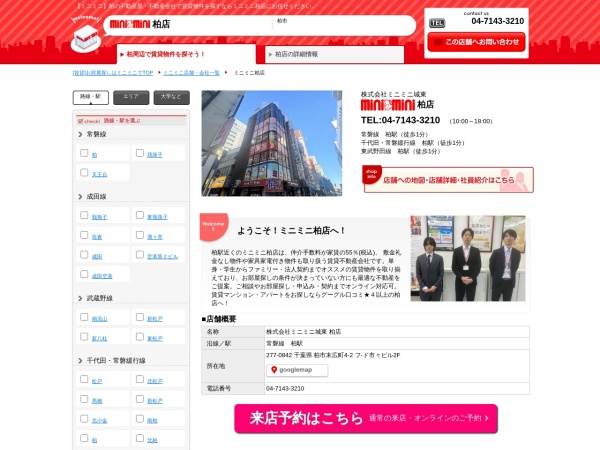600x450 pixels.
Task: Open the 天王台 station link
Action: [99, 174]
